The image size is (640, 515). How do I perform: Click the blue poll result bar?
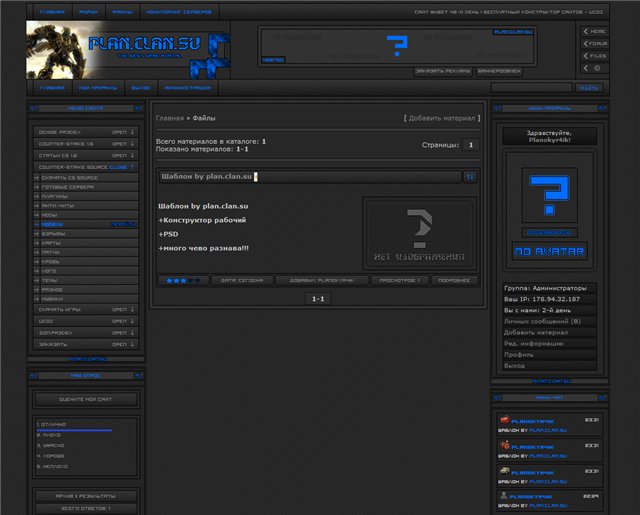(x=74, y=430)
